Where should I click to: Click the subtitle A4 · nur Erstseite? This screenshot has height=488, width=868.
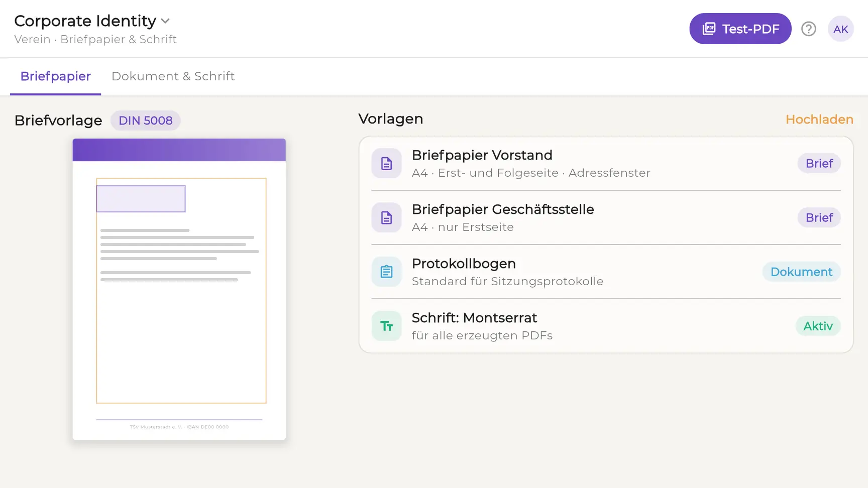(463, 227)
